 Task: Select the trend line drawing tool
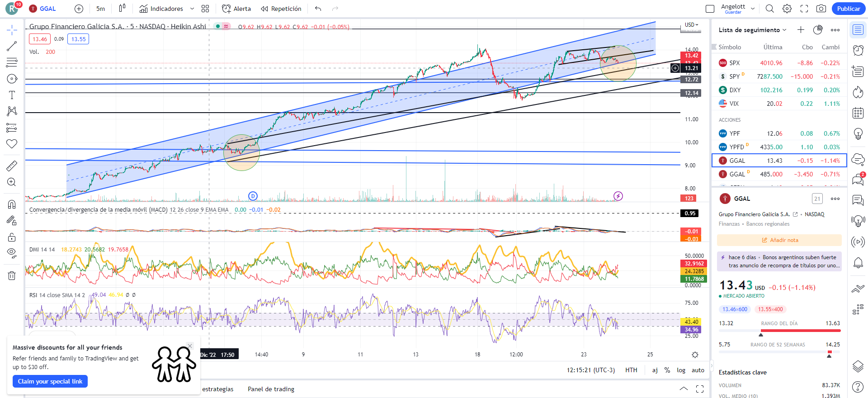pyautogui.click(x=12, y=46)
